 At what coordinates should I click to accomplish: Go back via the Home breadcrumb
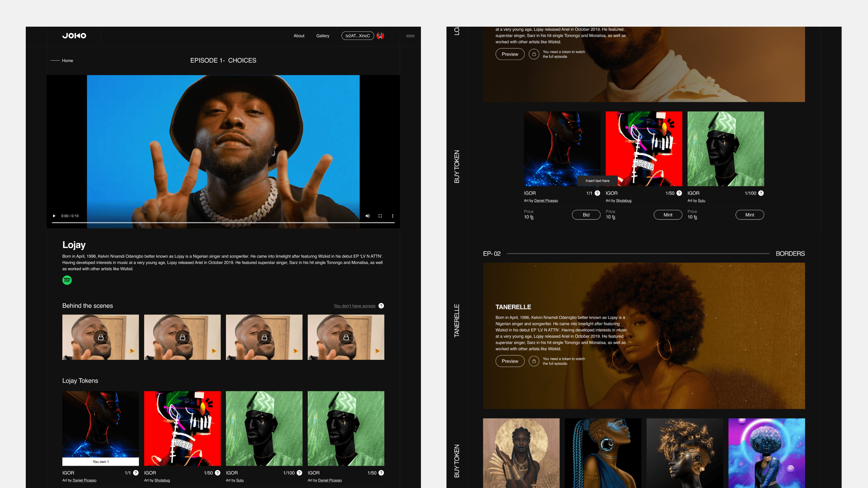[x=67, y=61]
